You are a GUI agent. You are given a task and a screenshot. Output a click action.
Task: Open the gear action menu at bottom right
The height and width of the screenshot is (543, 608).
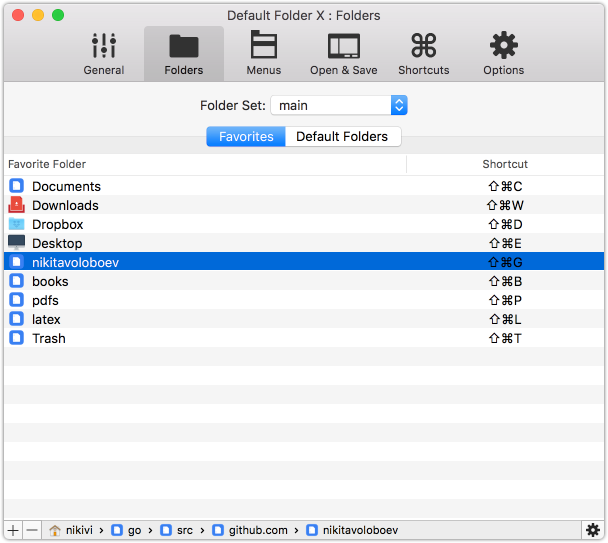tap(592, 530)
